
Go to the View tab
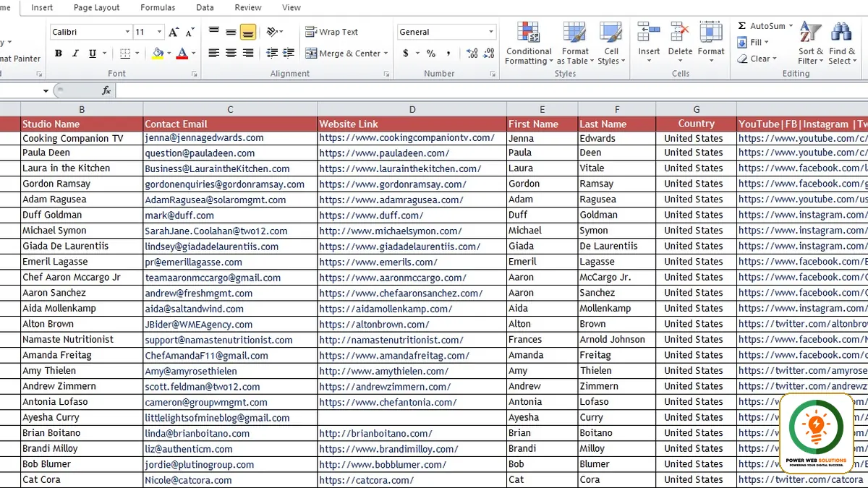click(x=292, y=8)
